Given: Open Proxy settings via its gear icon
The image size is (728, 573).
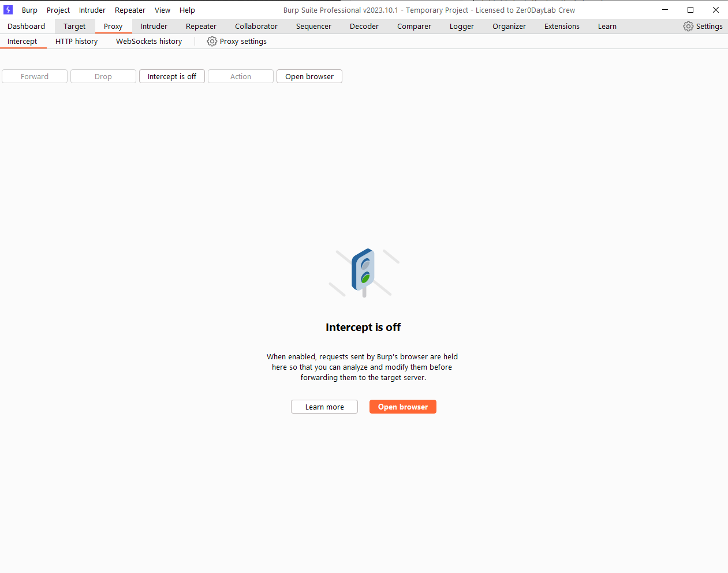Looking at the screenshot, I should (x=212, y=42).
